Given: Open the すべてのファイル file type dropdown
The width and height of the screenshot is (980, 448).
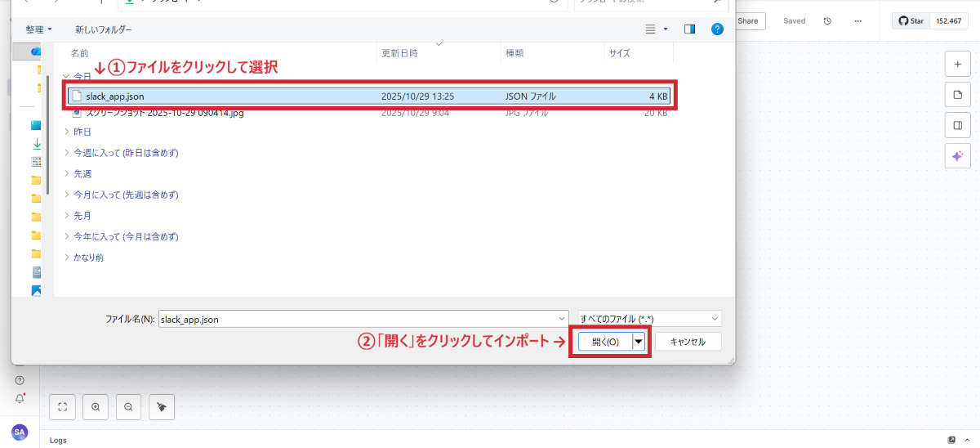Looking at the screenshot, I should tap(648, 319).
